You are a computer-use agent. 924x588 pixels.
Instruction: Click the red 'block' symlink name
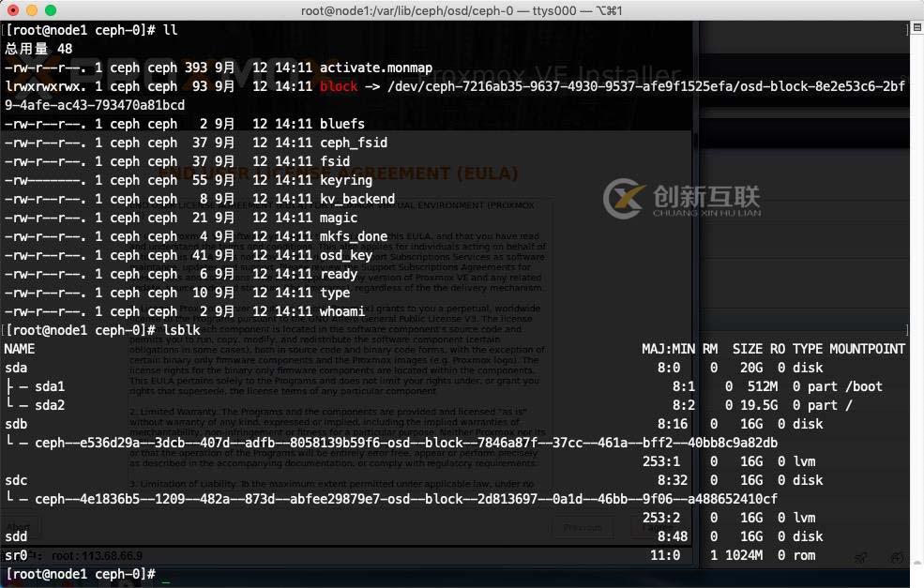[339, 86]
